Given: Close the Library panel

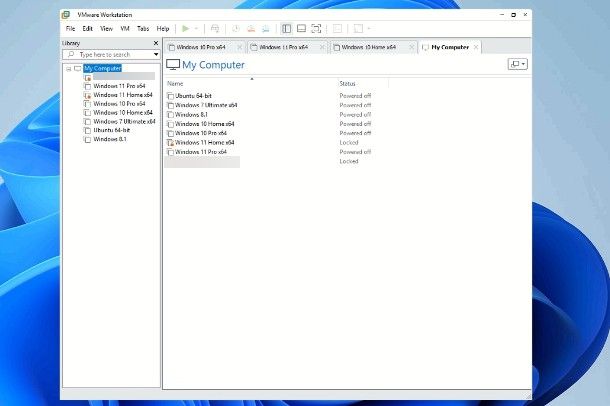Looking at the screenshot, I should tap(155, 44).
